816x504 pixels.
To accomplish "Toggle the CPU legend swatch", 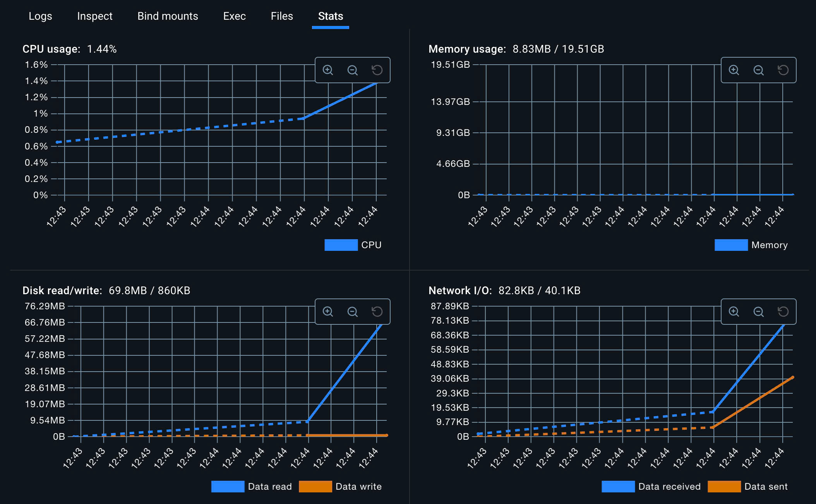I will [x=341, y=245].
